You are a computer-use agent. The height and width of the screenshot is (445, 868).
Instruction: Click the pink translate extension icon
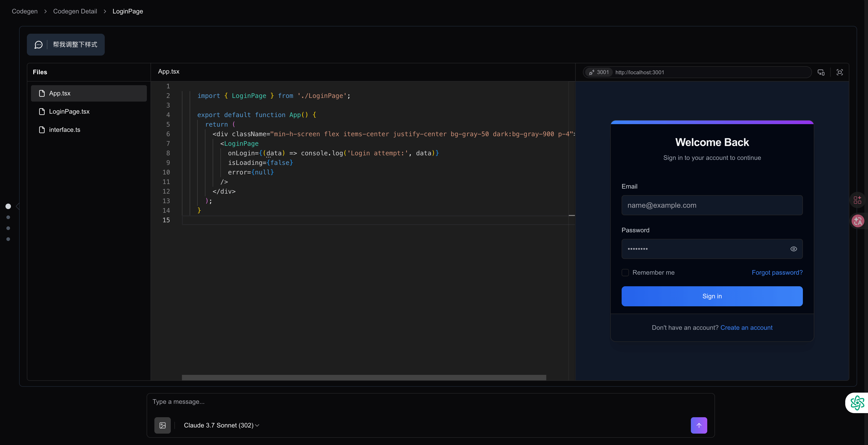[x=858, y=221]
